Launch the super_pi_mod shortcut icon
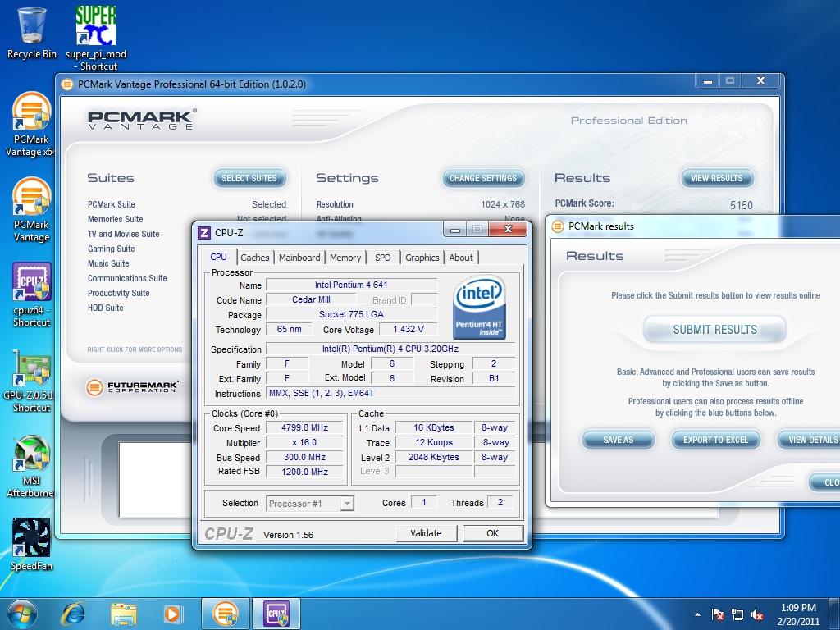 (96, 38)
